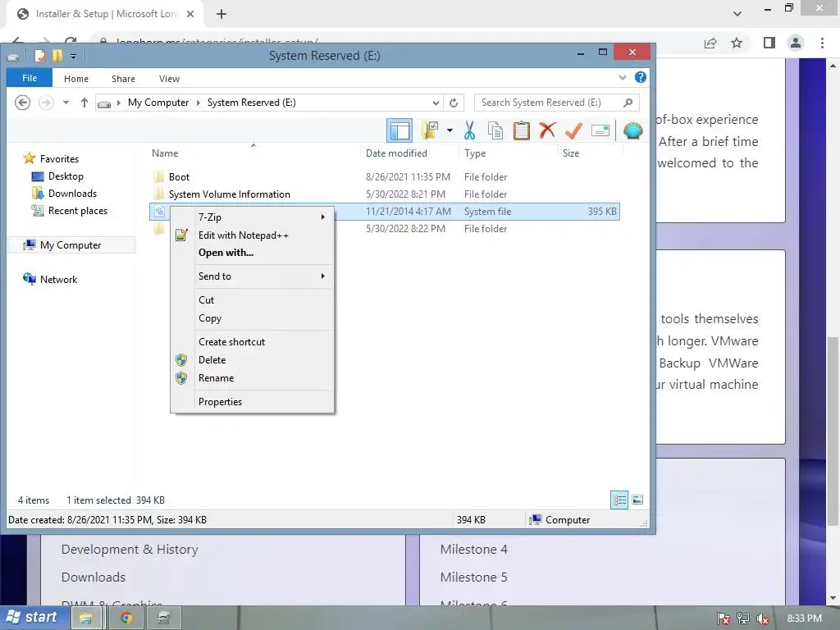
Task: Expand the ribbon with the chevron
Action: [622, 78]
